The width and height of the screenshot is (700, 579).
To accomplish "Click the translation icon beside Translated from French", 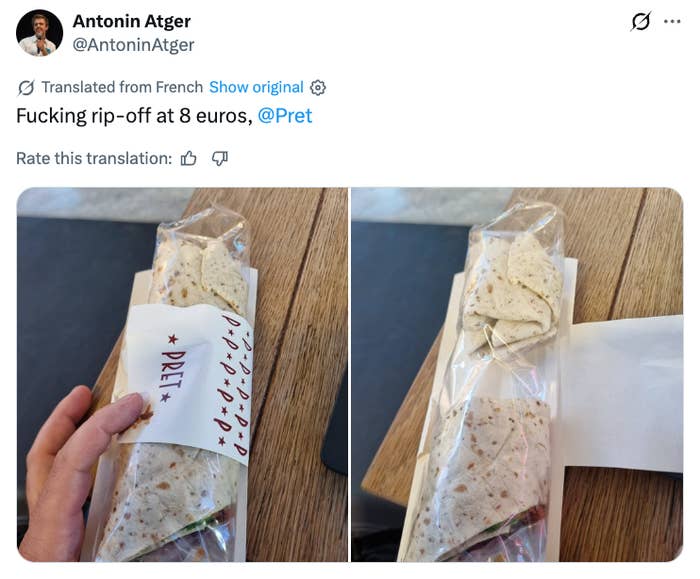I will coord(26,87).
